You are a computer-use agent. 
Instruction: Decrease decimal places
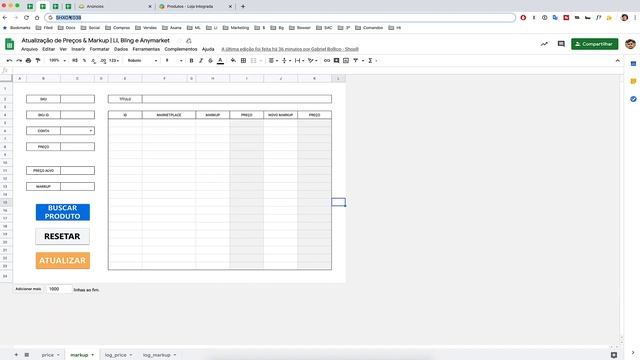pyautogui.click(x=93, y=60)
